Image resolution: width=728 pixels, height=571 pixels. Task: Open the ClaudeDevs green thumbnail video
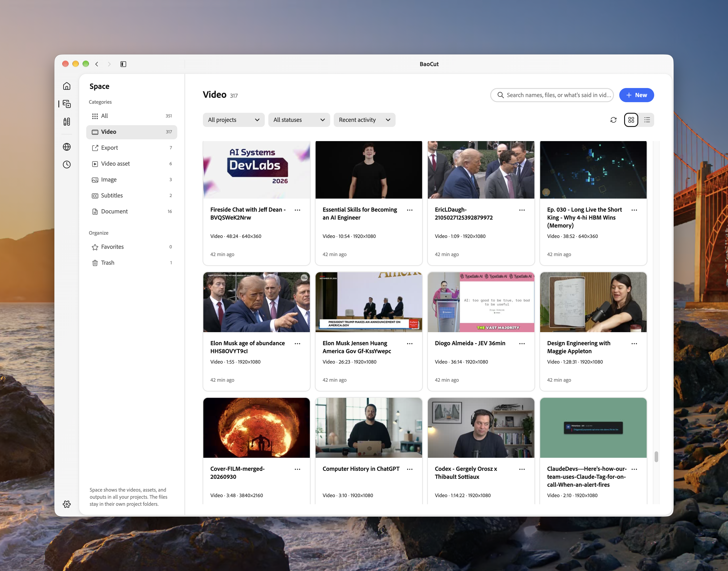coord(593,427)
